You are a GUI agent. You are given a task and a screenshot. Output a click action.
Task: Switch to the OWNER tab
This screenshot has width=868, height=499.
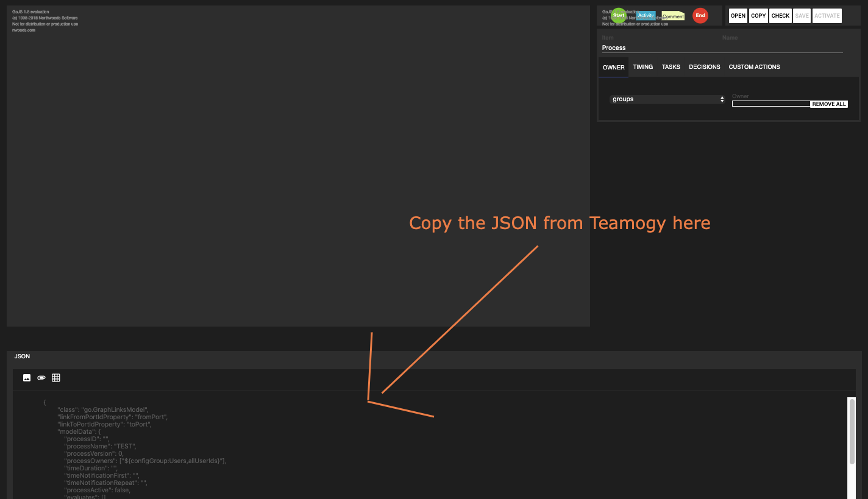coord(614,67)
